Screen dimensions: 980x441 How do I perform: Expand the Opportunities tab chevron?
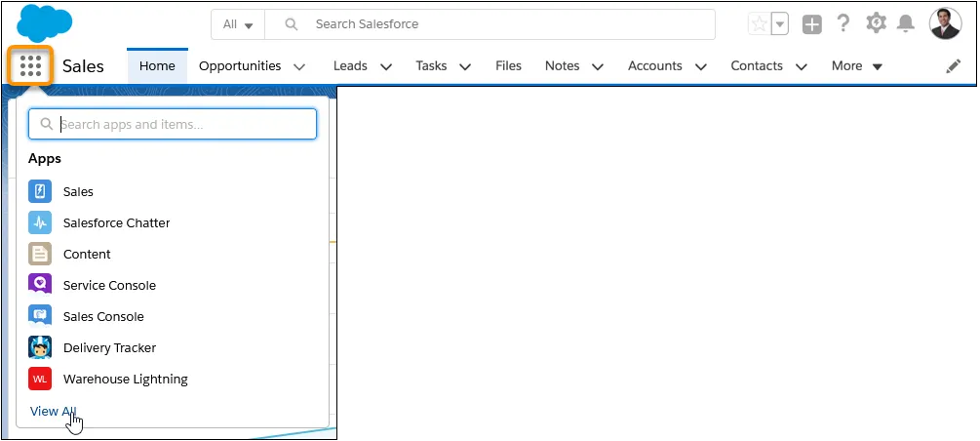click(299, 66)
